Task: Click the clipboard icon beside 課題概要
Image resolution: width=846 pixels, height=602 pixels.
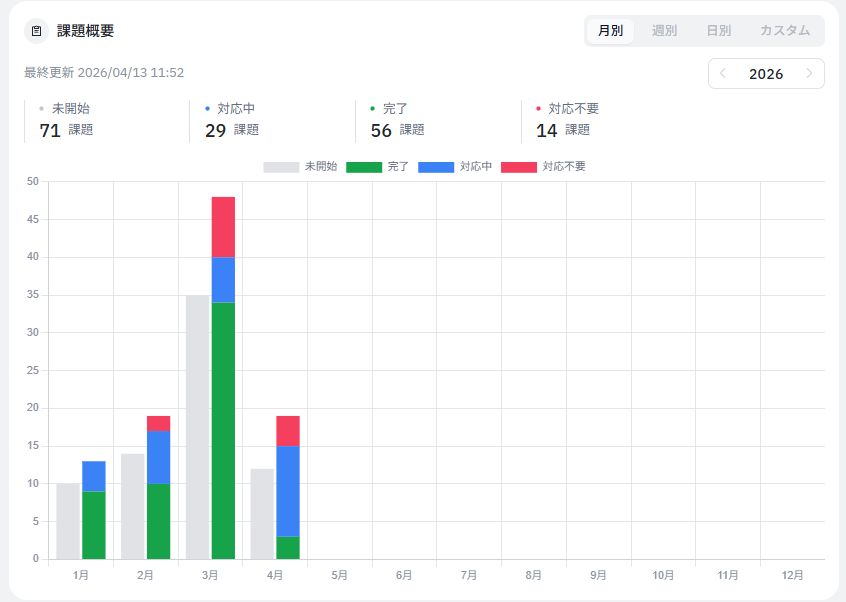Action: tap(37, 31)
